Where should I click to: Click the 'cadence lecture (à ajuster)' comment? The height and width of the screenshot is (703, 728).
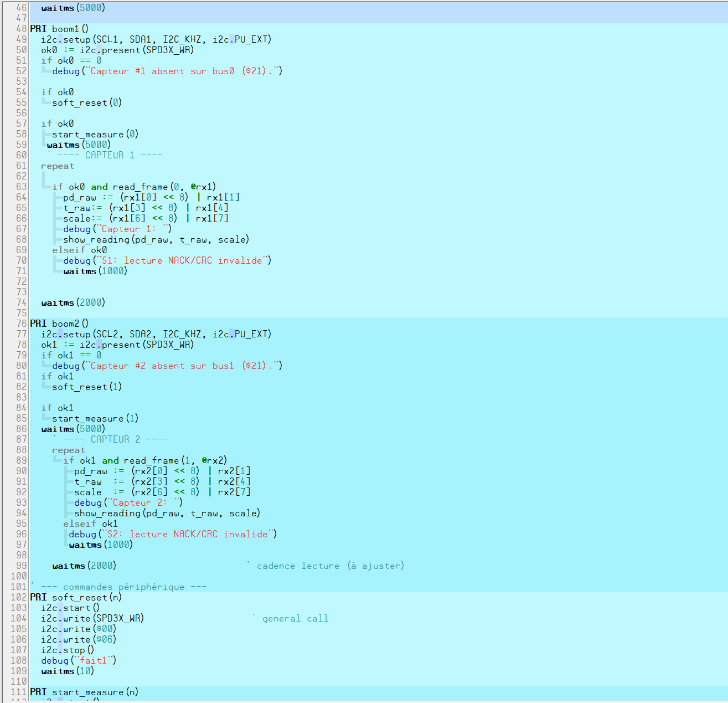[x=331, y=566]
